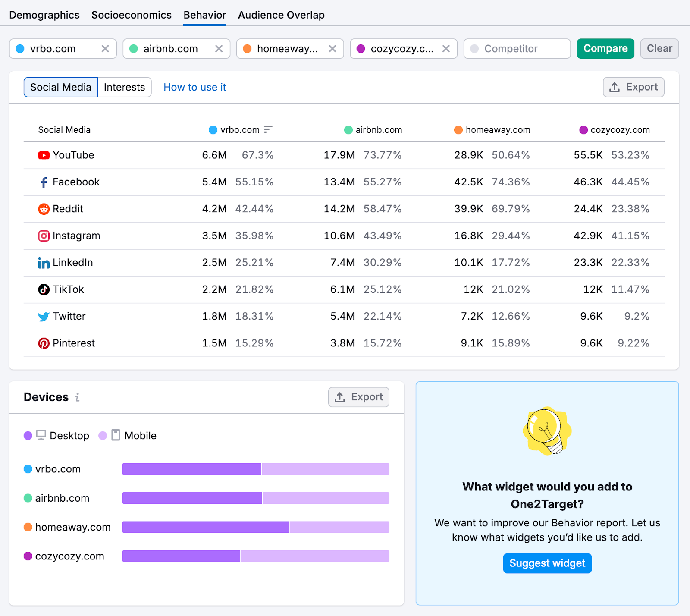The height and width of the screenshot is (616, 690).
Task: Click the YouTube logo icon
Action: point(44,155)
